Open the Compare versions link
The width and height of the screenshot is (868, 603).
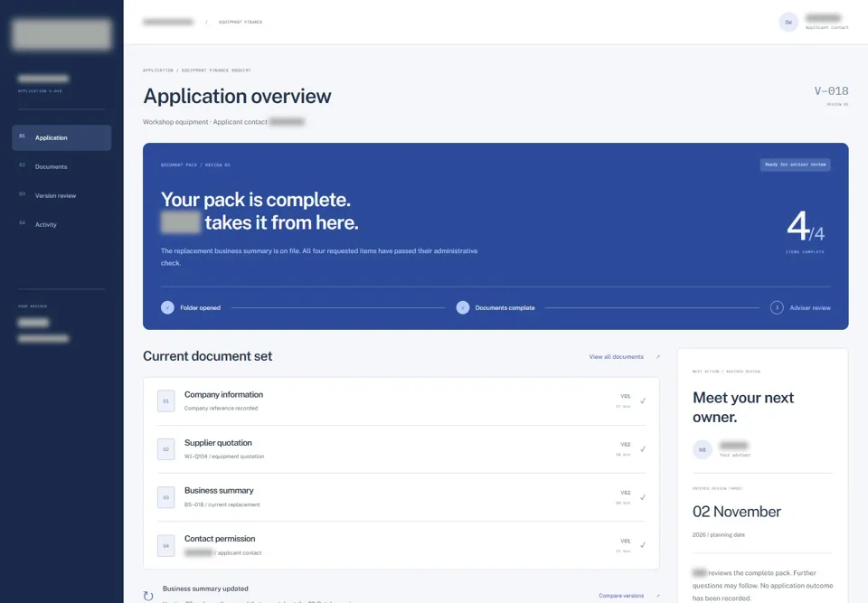(x=621, y=596)
